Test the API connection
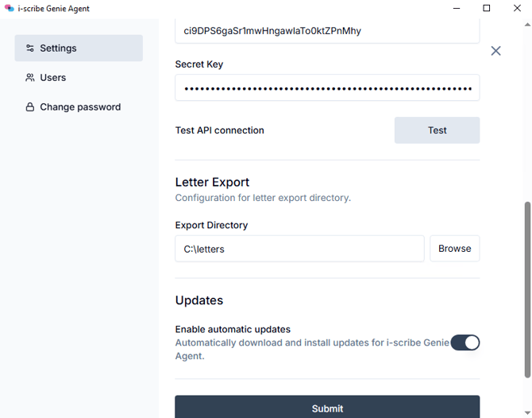Screen dimensions: 532x418 pyautogui.click(x=437, y=130)
